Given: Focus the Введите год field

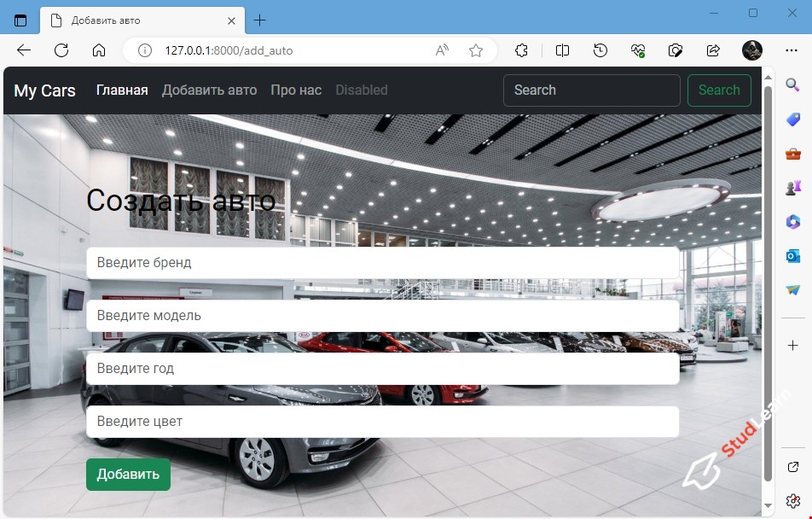Looking at the screenshot, I should [x=383, y=369].
